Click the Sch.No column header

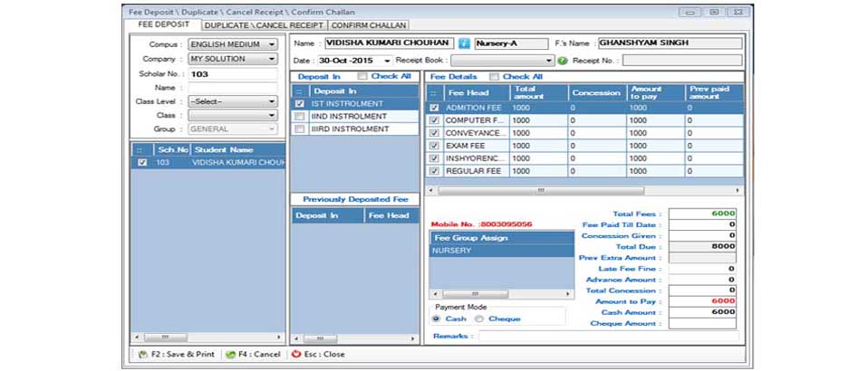pyautogui.click(x=173, y=150)
